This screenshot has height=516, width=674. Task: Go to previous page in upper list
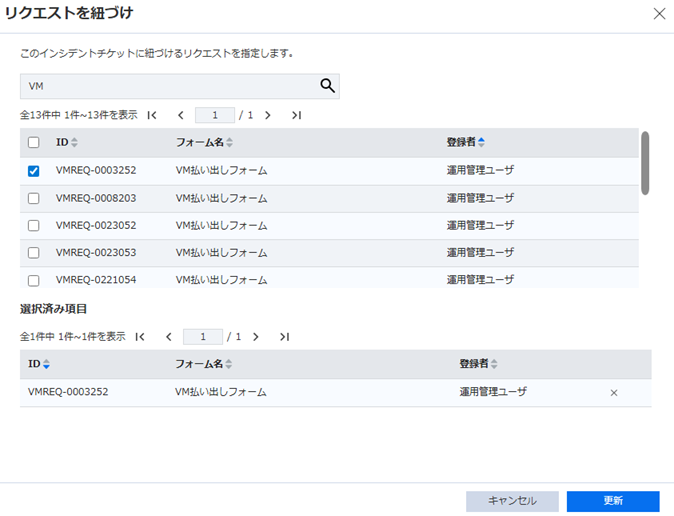(180, 115)
